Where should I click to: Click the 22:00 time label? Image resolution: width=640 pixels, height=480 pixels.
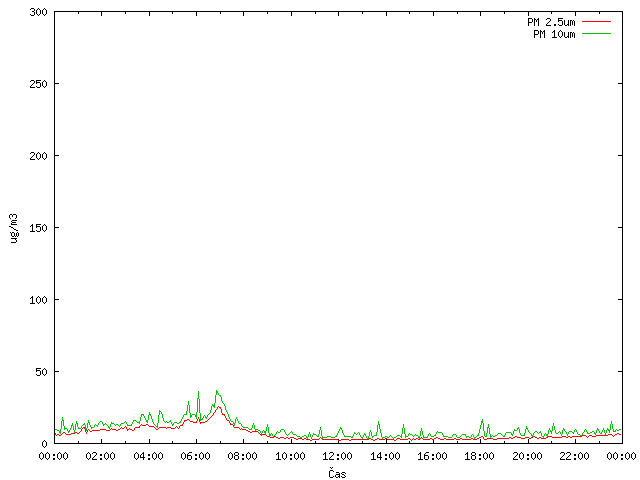pos(574,456)
